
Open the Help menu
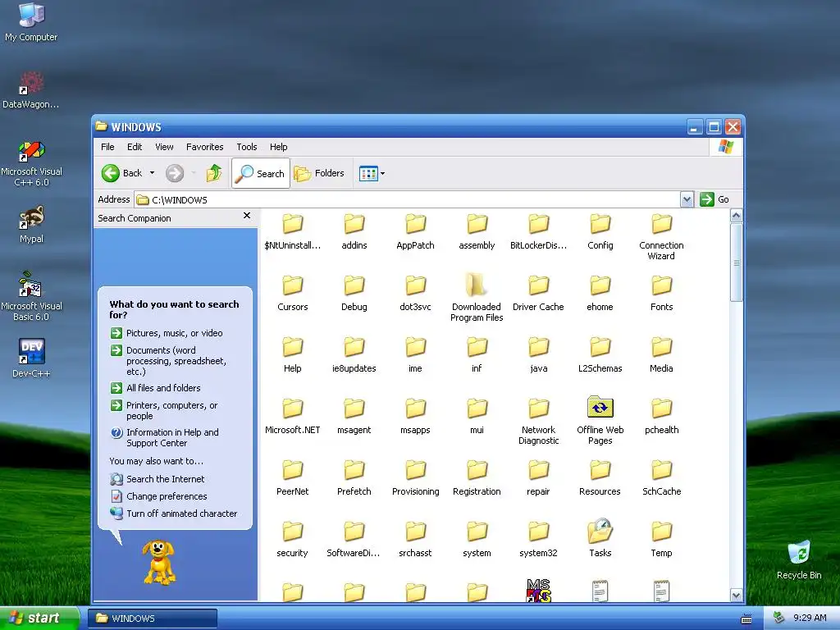tap(278, 147)
